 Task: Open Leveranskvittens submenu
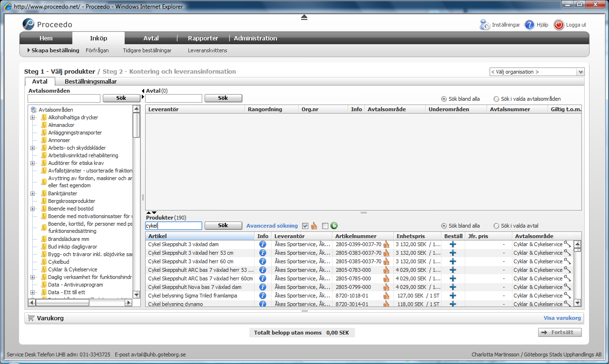pos(207,50)
